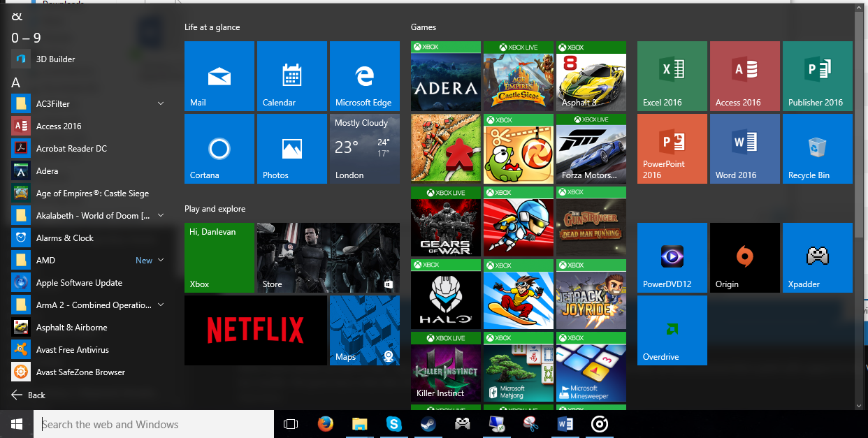Open Adera from the app list

[89, 170]
